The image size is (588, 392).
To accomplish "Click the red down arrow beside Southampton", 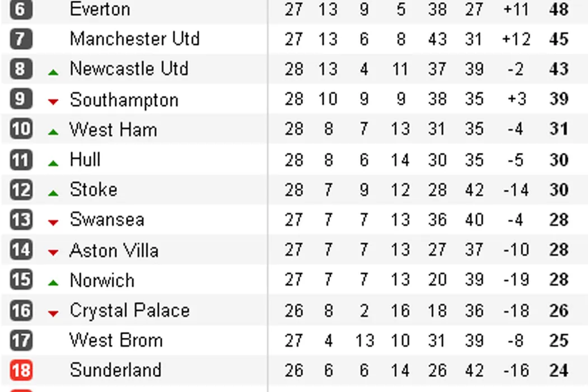I will tap(53, 101).
